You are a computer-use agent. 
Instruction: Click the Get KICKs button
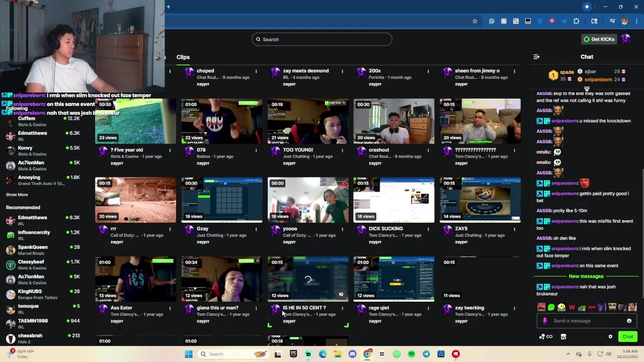pos(599,39)
